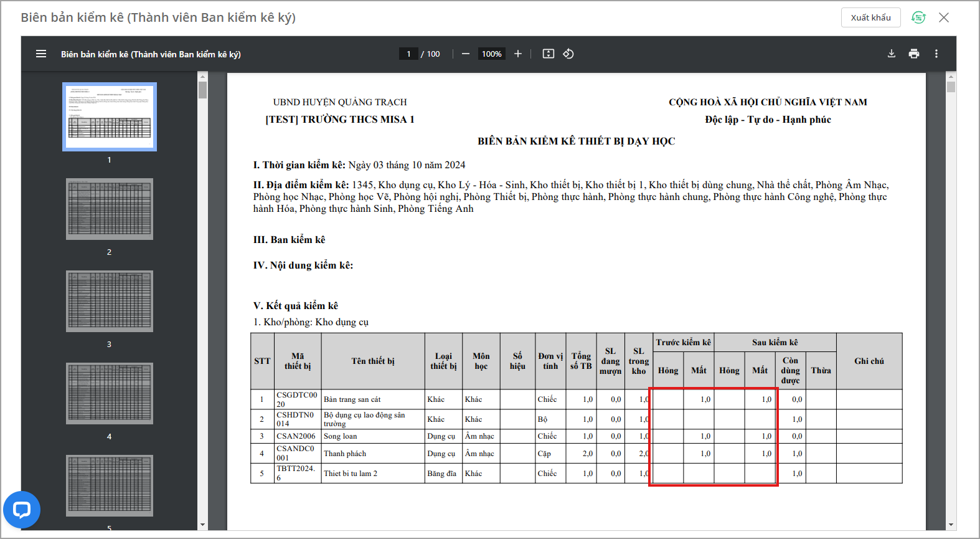Image resolution: width=980 pixels, height=539 pixels.
Task: Click the Xuất khẩu export button
Action: [871, 17]
